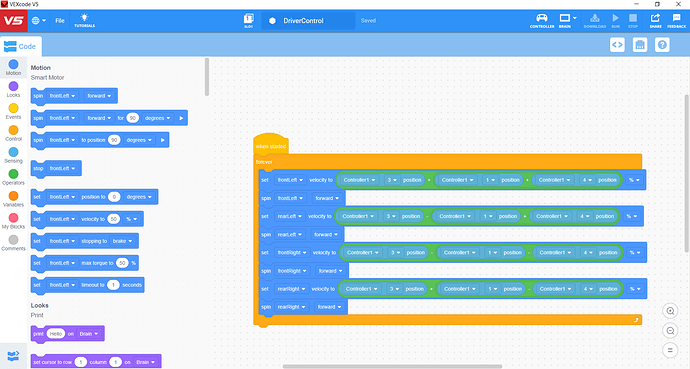Open the Feedback icon

[x=676, y=21]
